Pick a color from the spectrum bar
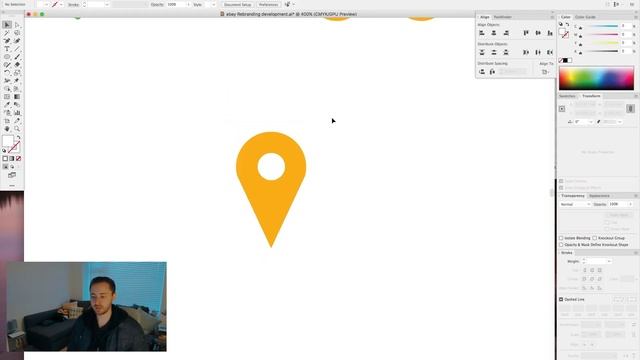This screenshot has width=640, height=360. click(596, 78)
